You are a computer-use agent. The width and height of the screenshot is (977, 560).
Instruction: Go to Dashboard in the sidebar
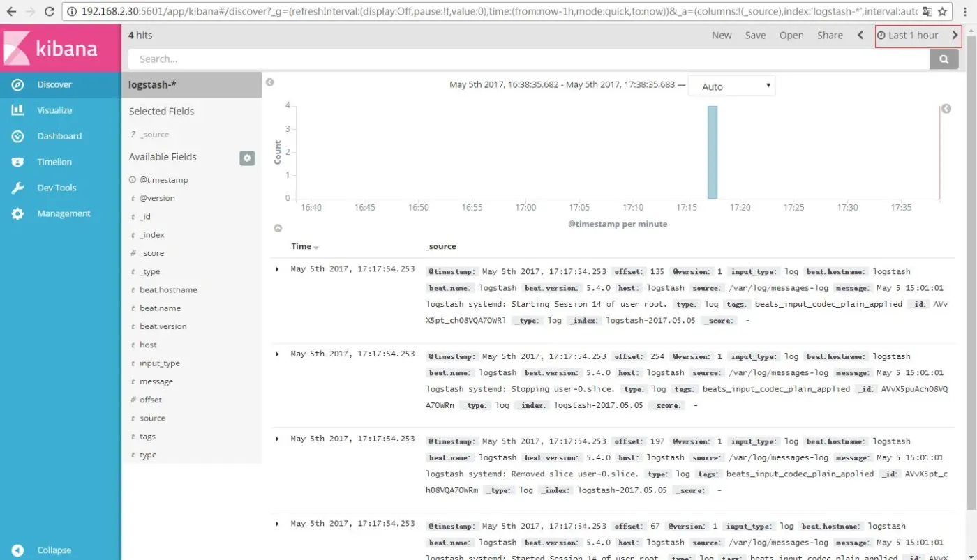pos(61,136)
